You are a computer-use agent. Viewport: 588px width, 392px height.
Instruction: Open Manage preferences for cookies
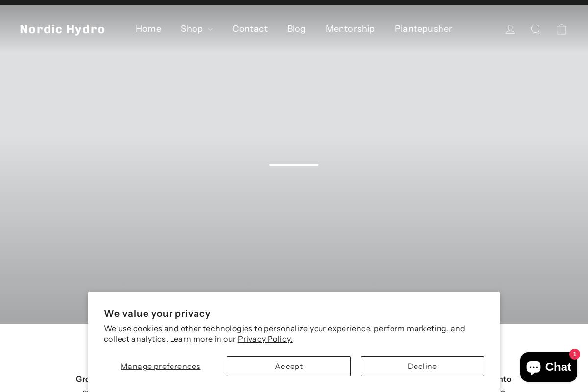click(160, 366)
